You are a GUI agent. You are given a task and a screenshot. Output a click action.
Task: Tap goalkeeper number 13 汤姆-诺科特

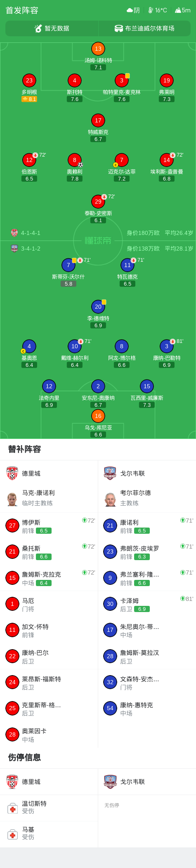tap(98, 49)
